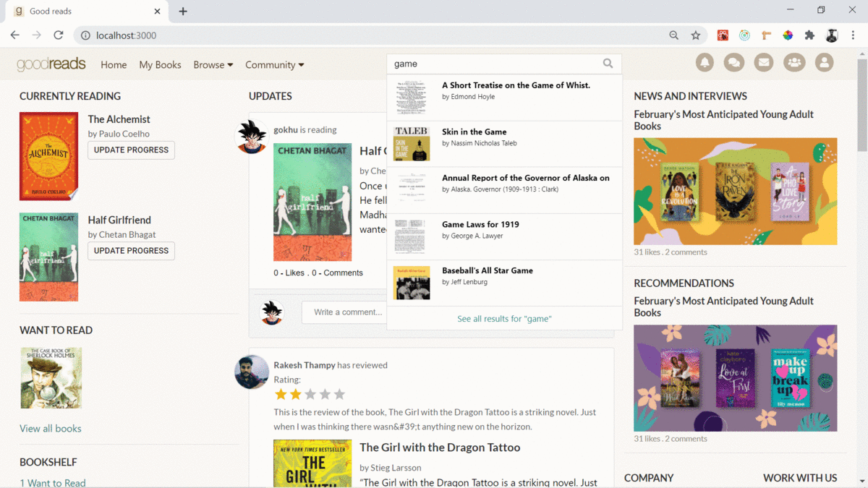Click gokhu's avatar in updates
The height and width of the screenshot is (488, 868).
coord(252,136)
